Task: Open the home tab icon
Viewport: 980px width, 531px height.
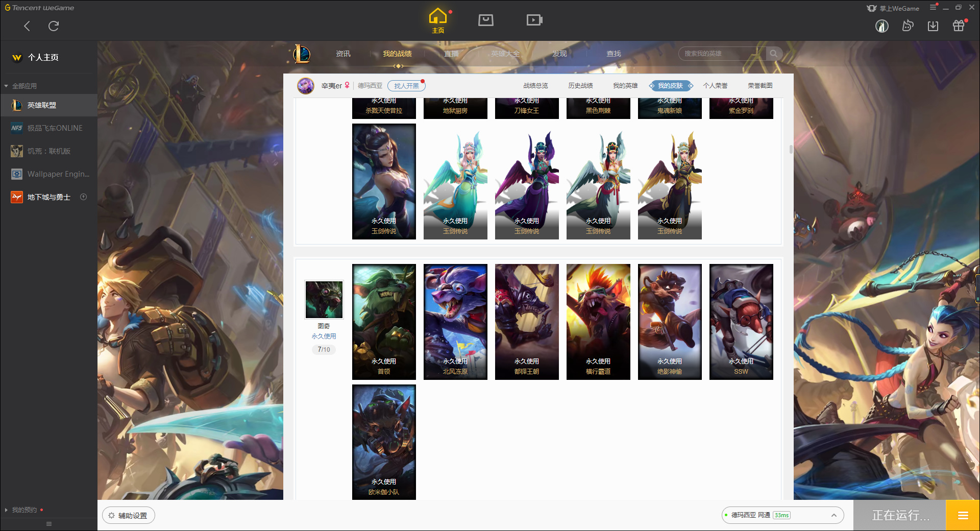Action: click(x=438, y=20)
